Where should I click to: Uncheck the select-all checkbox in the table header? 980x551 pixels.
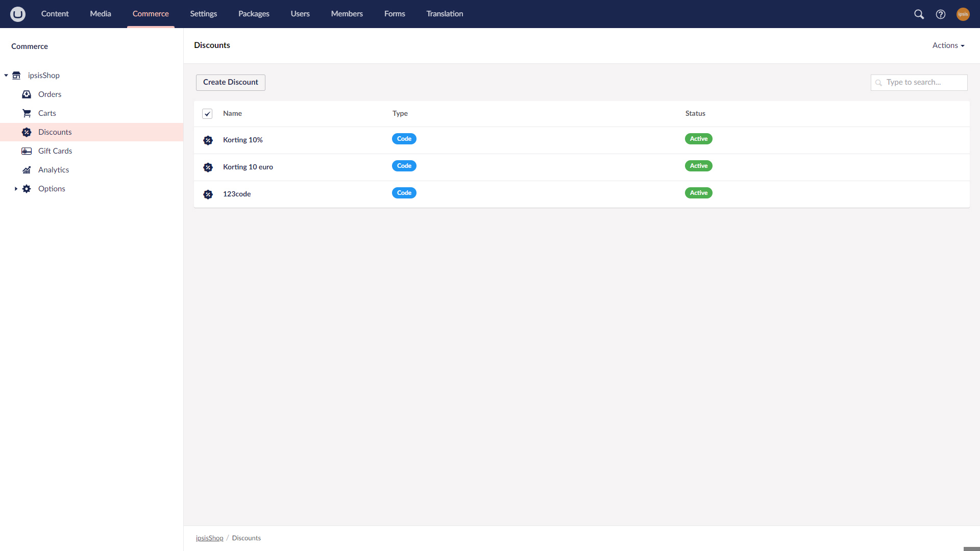point(207,114)
